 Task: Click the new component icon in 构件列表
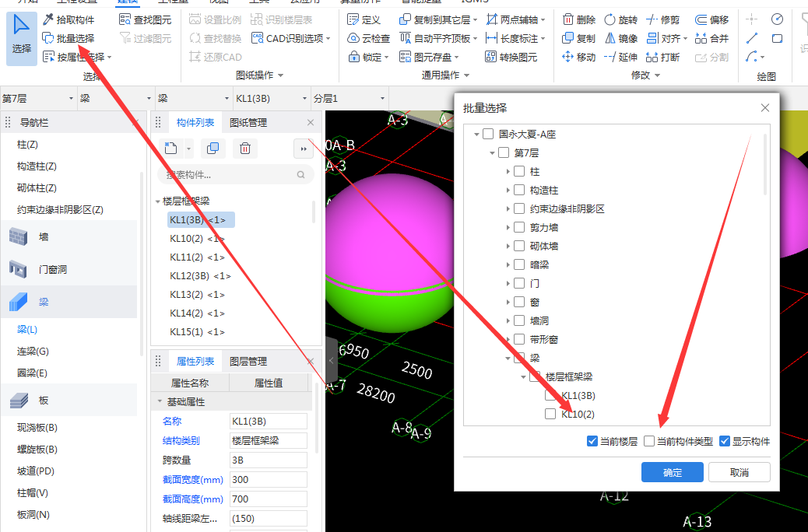tap(171, 149)
